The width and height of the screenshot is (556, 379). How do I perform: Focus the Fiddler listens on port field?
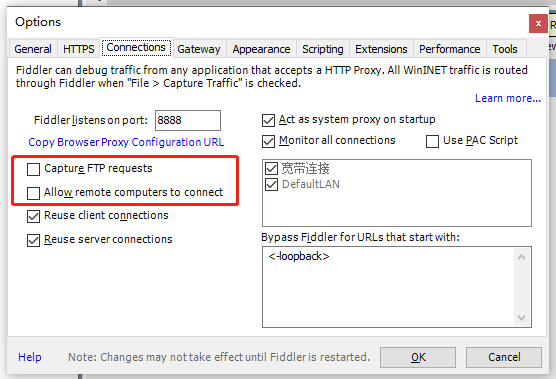point(188,121)
